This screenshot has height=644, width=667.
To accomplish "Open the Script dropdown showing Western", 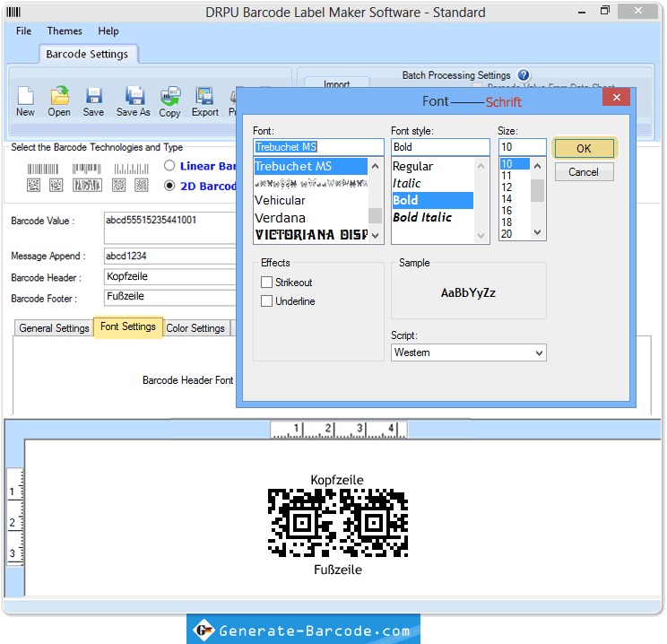I will pos(468,352).
